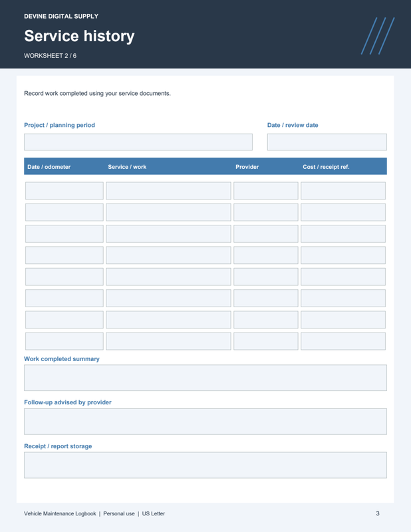Select first row Cost / receipt ref. cell

click(x=343, y=191)
